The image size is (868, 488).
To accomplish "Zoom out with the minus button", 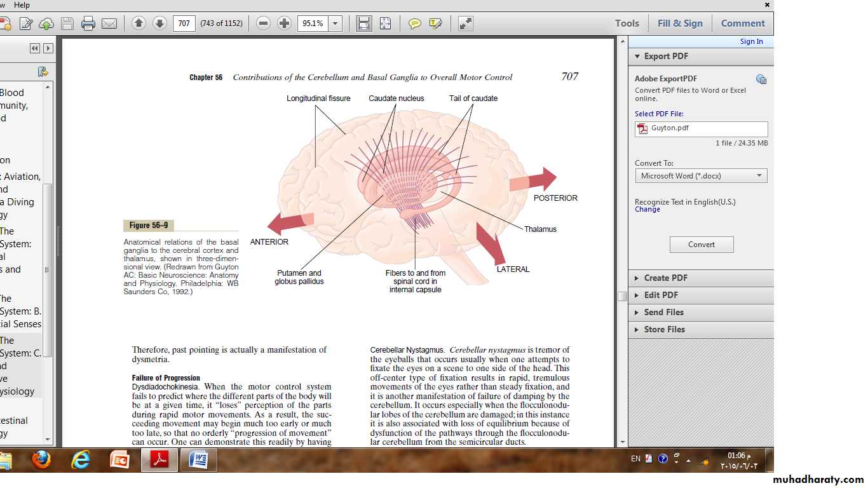I will tap(263, 24).
